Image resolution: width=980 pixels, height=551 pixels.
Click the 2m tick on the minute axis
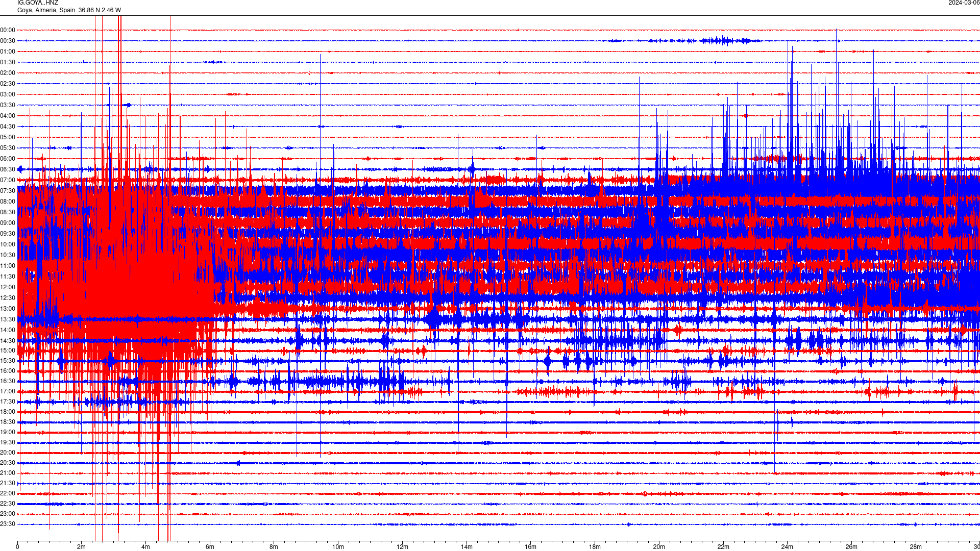[81, 547]
